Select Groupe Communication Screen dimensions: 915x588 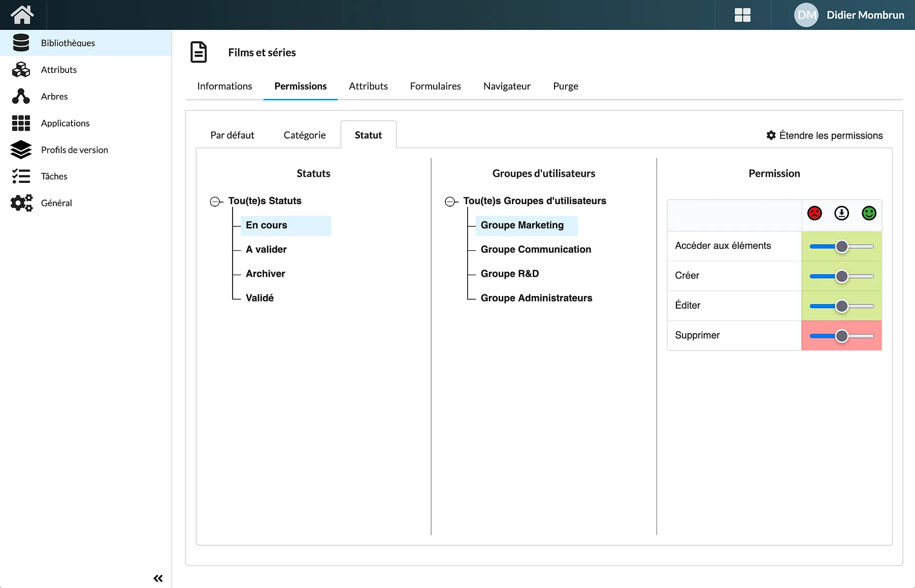(x=536, y=249)
